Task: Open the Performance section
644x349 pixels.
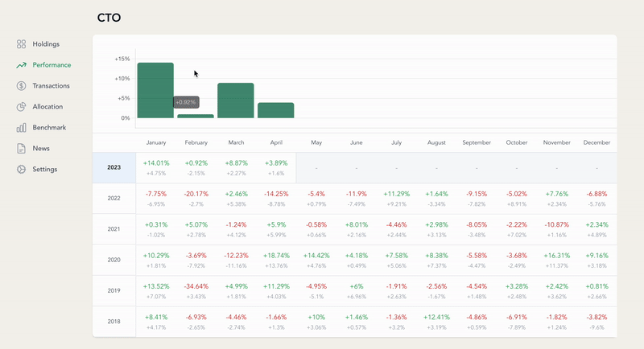Action: [52, 65]
